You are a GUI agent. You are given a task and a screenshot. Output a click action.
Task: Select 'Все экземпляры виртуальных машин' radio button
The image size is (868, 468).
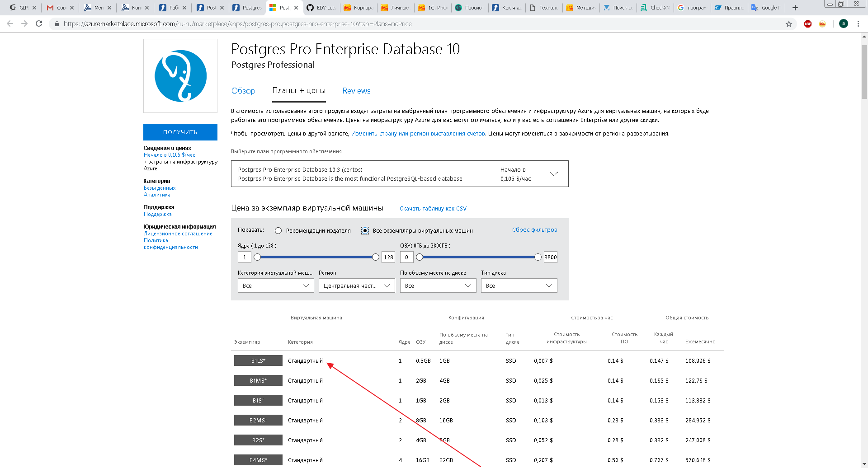(365, 231)
